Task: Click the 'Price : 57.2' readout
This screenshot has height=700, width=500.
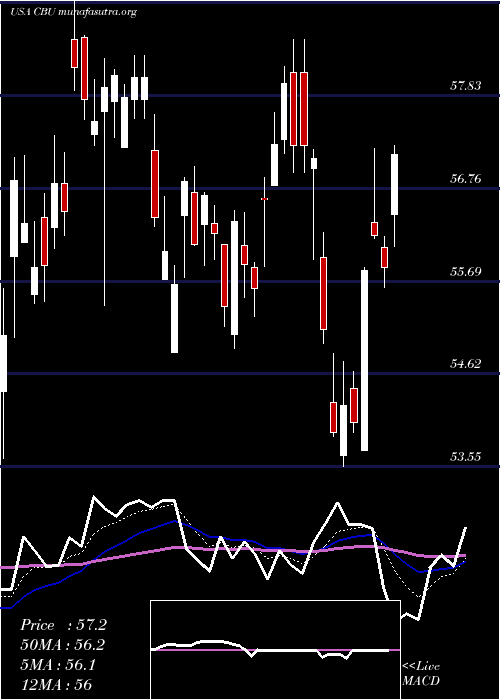Action: [x=63, y=625]
